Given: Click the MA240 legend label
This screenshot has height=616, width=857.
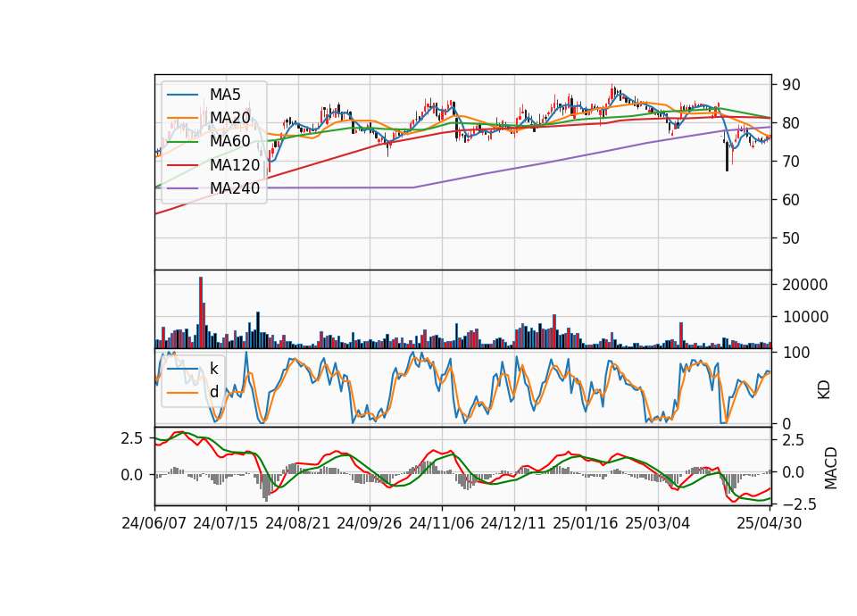Looking at the screenshot, I should pyautogui.click(x=235, y=188).
